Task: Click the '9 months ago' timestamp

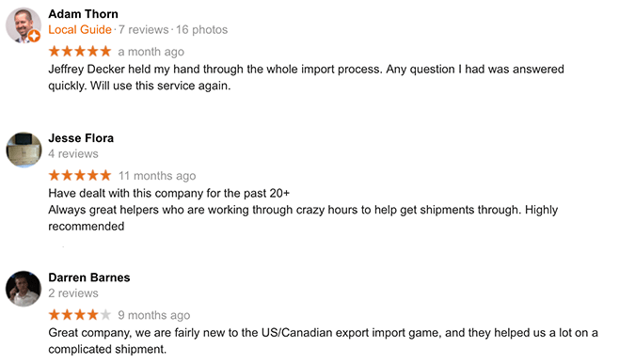Action: click(154, 315)
